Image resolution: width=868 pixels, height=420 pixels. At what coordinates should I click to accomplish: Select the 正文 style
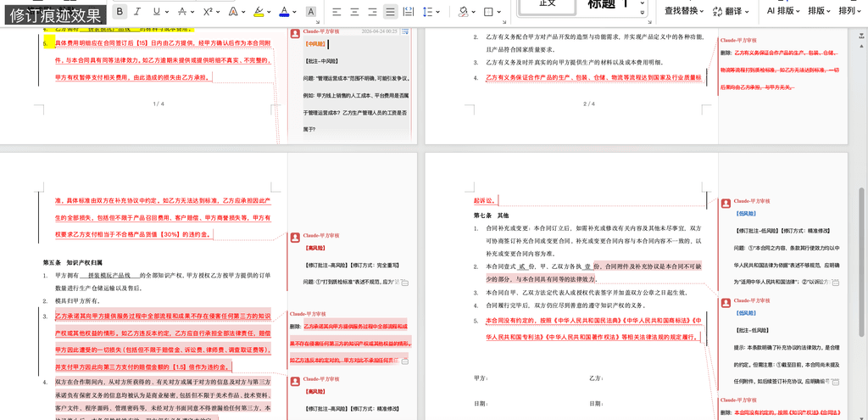pos(548,5)
